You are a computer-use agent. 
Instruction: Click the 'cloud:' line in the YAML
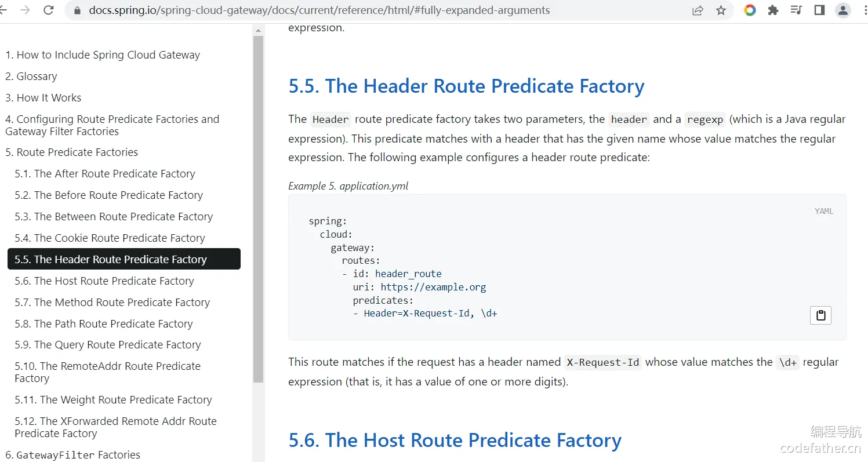pos(336,234)
